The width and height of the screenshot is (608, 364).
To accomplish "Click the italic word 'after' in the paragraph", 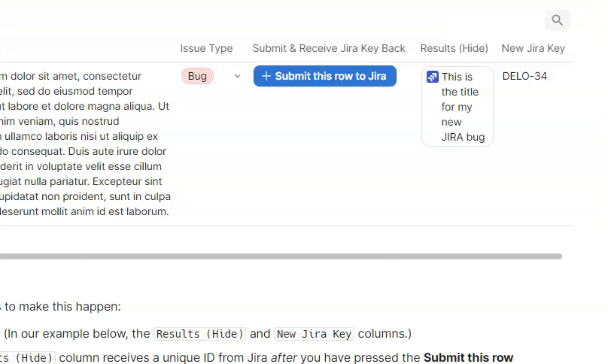I will pos(284,358).
